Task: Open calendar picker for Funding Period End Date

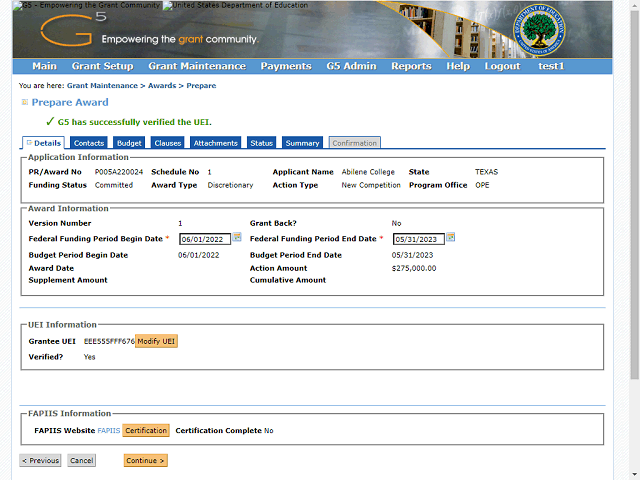Action: [x=451, y=238]
